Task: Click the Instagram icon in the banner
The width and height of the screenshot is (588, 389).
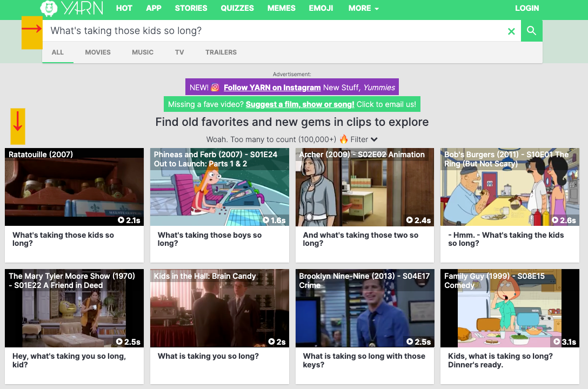Action: 215,88
